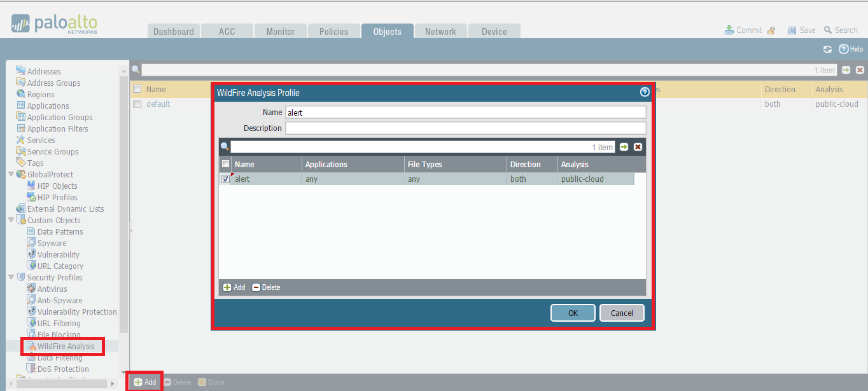Viewport: 868px width, 391px height.
Task: Collapse the Security Profiles tree node
Action: click(x=11, y=277)
